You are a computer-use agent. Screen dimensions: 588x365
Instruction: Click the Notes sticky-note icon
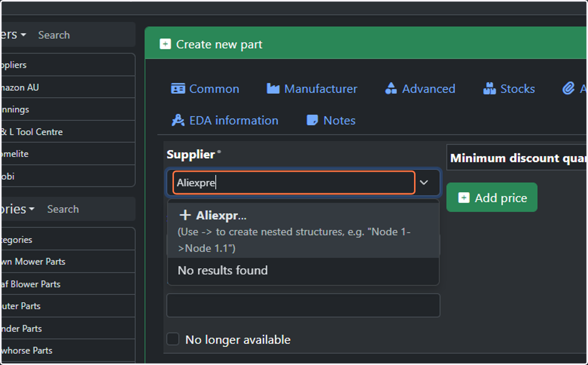click(312, 120)
